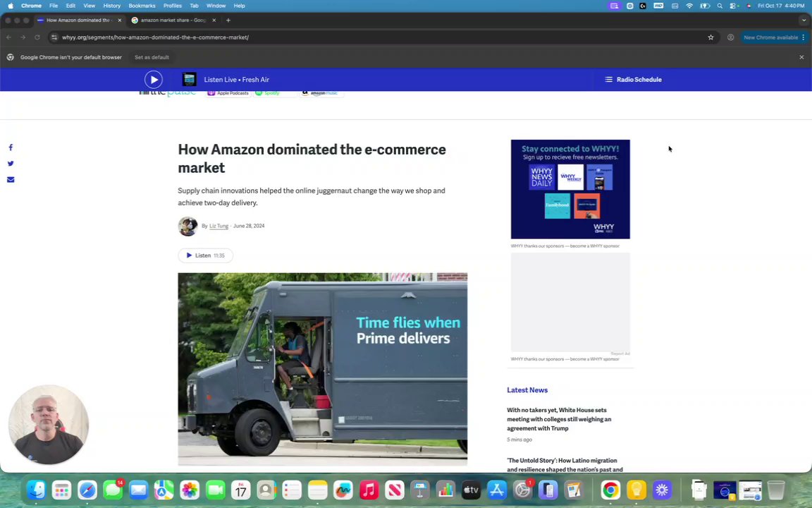This screenshot has width=812, height=508.
Task: Open the Profiles menu
Action: pyautogui.click(x=173, y=6)
